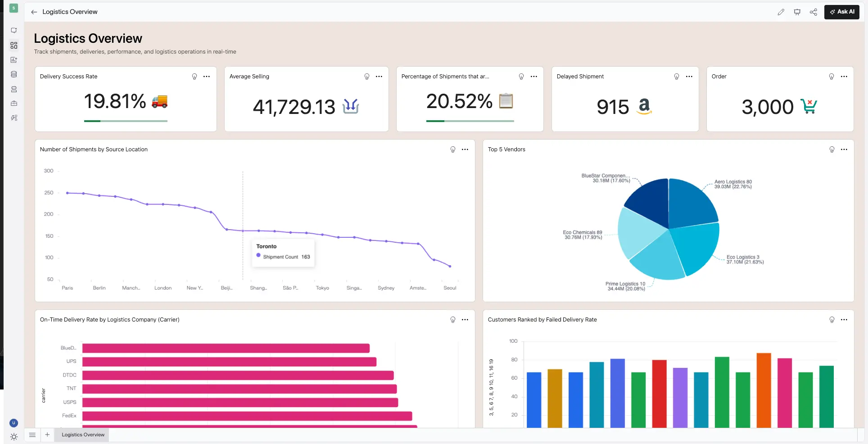This screenshot has width=868, height=444.
Task: Open more options on Percentage of Shipments card
Action: (x=534, y=77)
